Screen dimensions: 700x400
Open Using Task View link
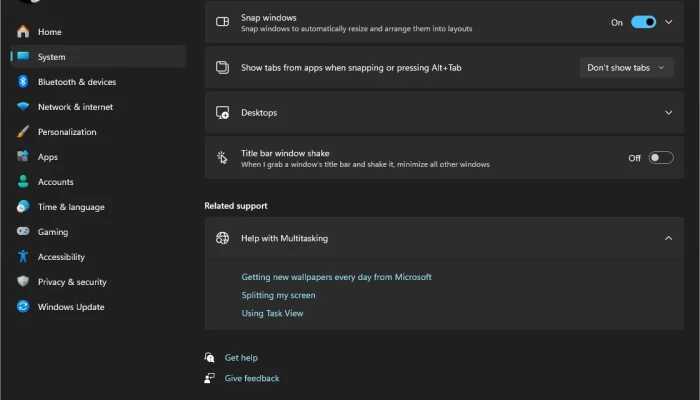(x=272, y=313)
